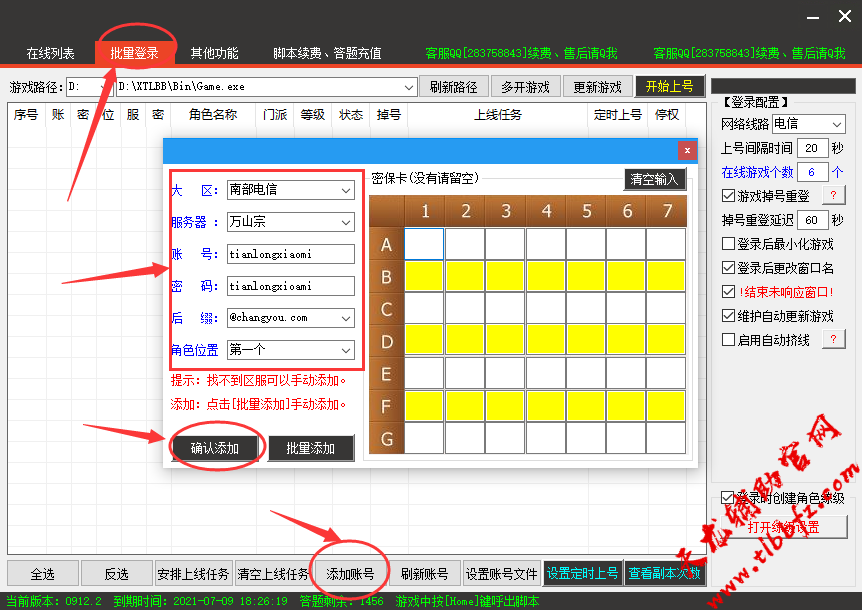Viewport: 862px width, 610px height.
Task: Click the second green 客服QQ续费 link on the right
Action: (x=749, y=53)
